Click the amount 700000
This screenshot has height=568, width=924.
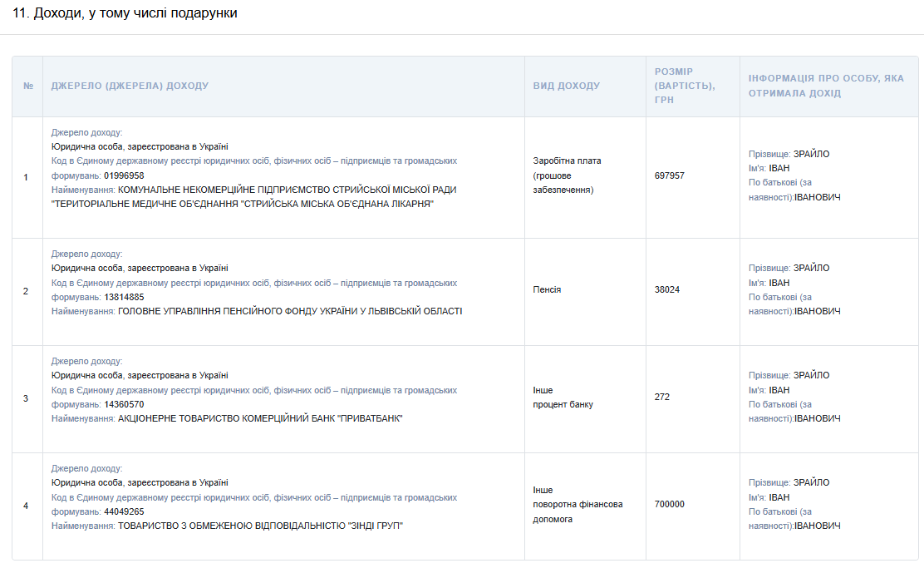[x=670, y=504]
